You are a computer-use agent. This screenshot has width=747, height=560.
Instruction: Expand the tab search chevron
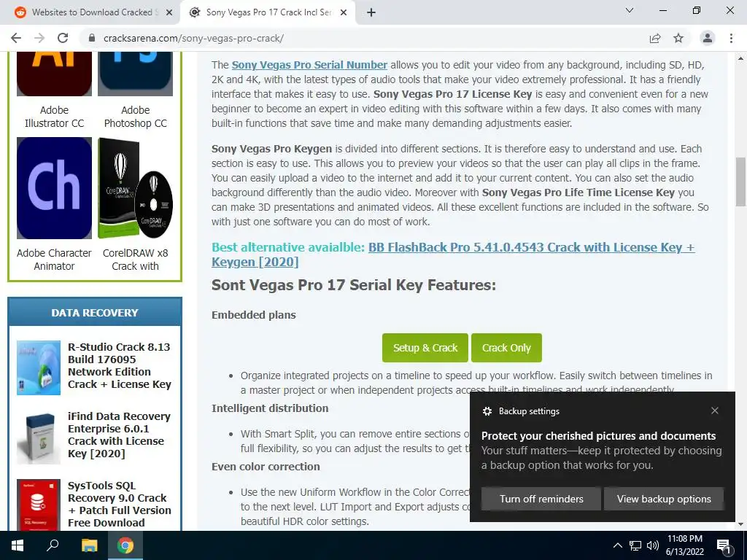630,10
